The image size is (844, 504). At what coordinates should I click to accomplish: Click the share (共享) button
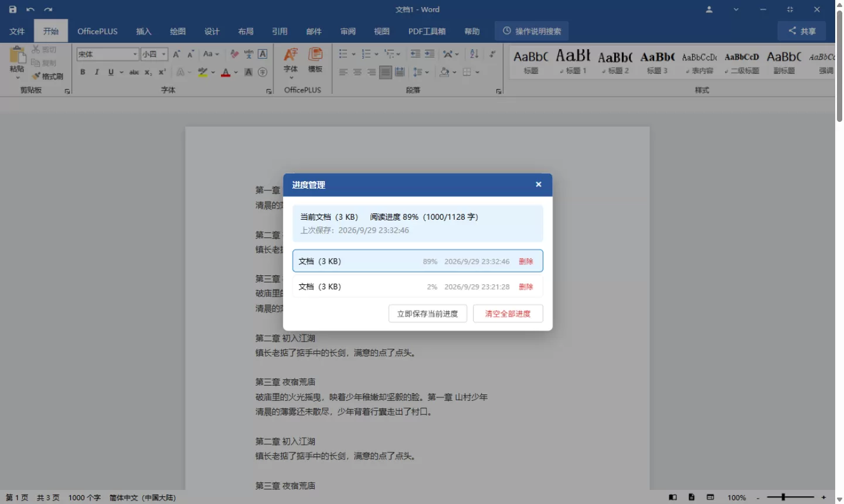click(x=802, y=31)
